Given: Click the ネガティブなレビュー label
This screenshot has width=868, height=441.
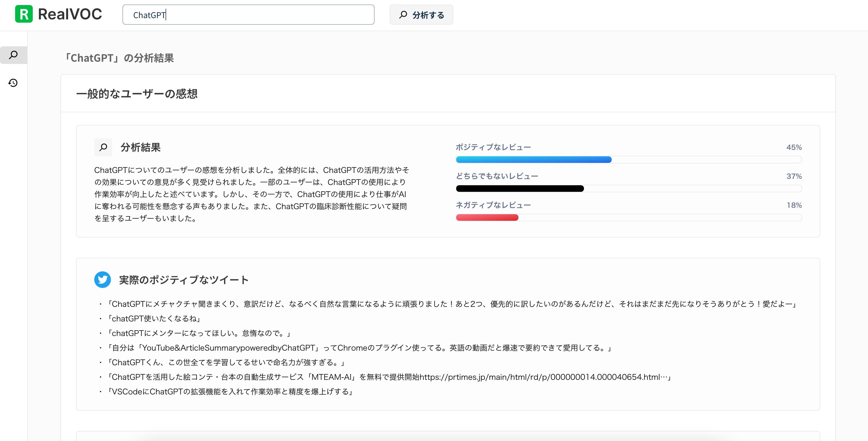Looking at the screenshot, I should (493, 205).
